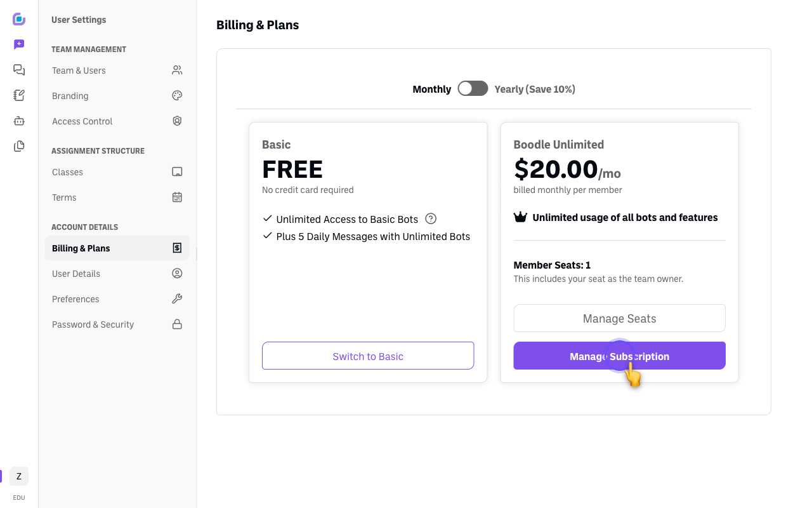
Task: Click the Branding palette icon
Action: point(177,95)
